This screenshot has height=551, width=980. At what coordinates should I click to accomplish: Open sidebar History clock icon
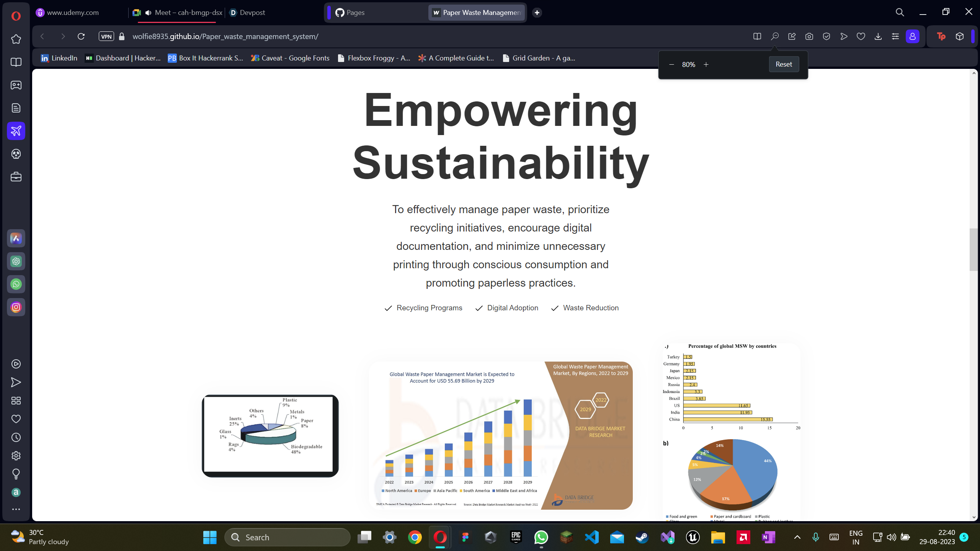coord(16,437)
